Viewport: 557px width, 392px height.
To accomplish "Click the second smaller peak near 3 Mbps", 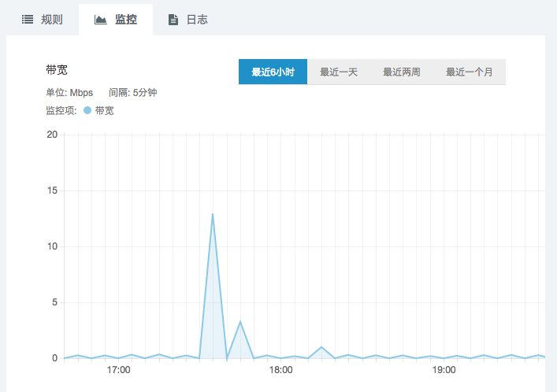I will [240, 321].
